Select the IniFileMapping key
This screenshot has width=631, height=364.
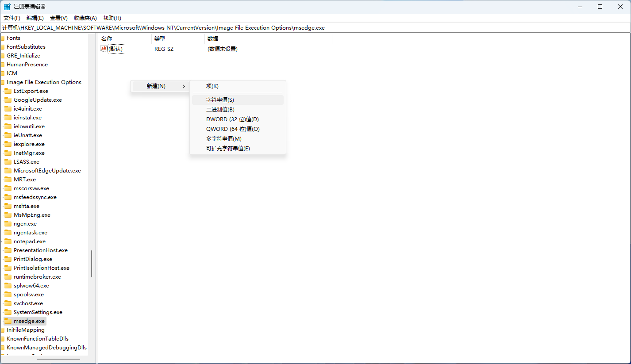tap(25, 330)
